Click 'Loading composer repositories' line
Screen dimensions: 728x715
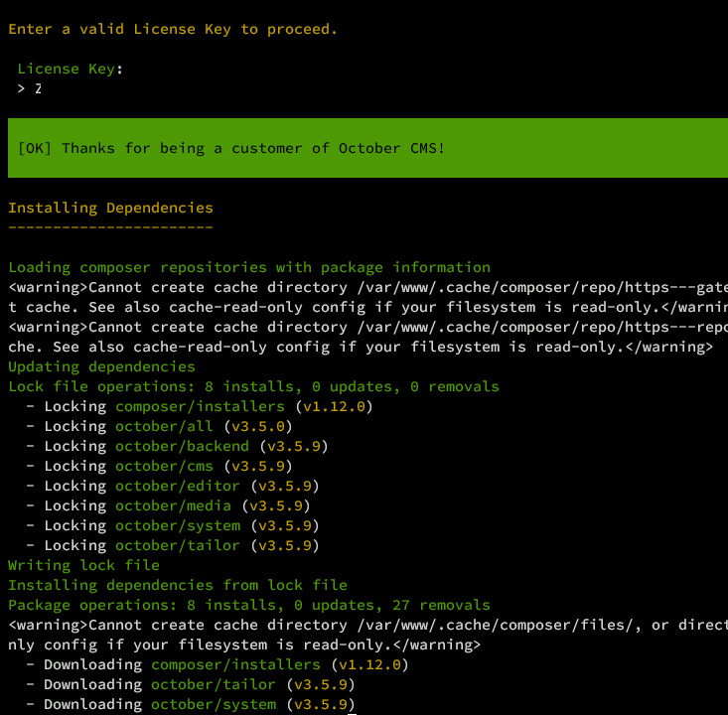click(x=249, y=267)
